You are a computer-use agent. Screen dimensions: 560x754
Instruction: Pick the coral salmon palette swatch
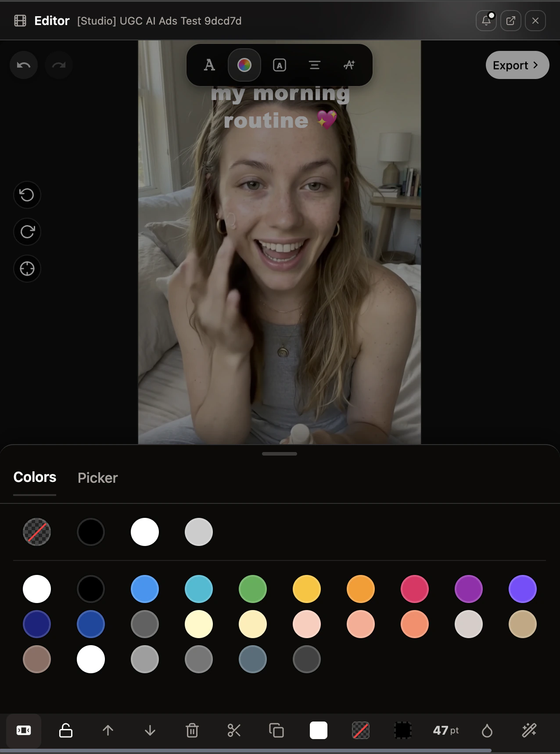click(x=415, y=624)
